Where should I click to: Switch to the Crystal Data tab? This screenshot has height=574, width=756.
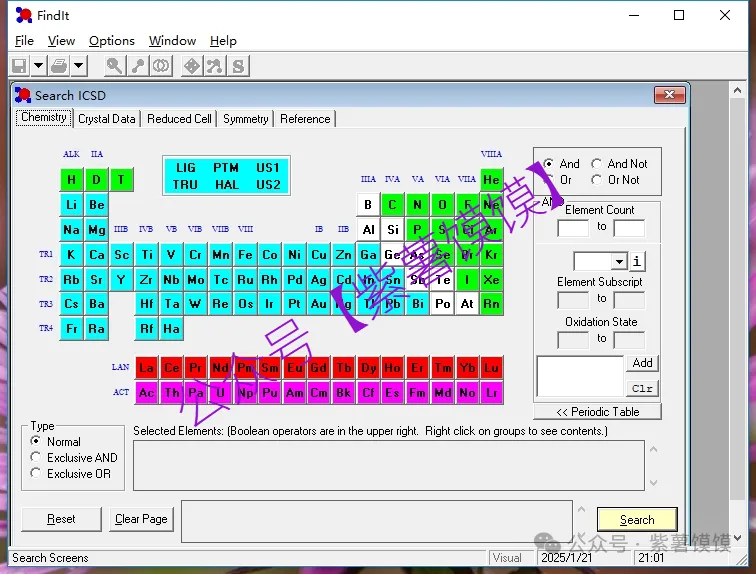[106, 119]
